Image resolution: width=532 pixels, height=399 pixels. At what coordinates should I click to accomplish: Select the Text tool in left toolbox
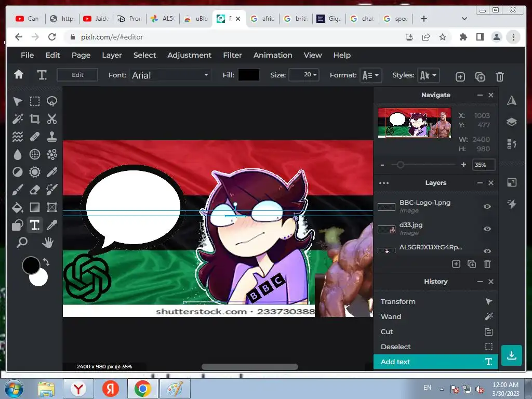tap(35, 225)
